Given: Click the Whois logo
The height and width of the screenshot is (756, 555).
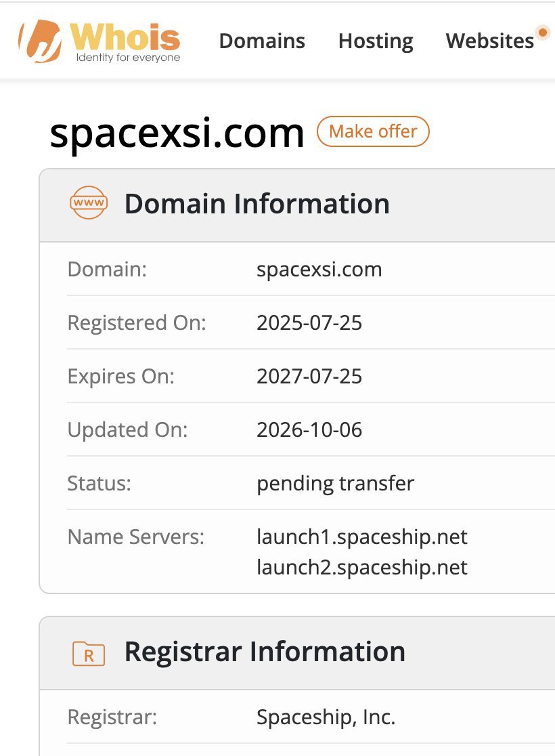Looking at the screenshot, I should pyautogui.click(x=99, y=42).
